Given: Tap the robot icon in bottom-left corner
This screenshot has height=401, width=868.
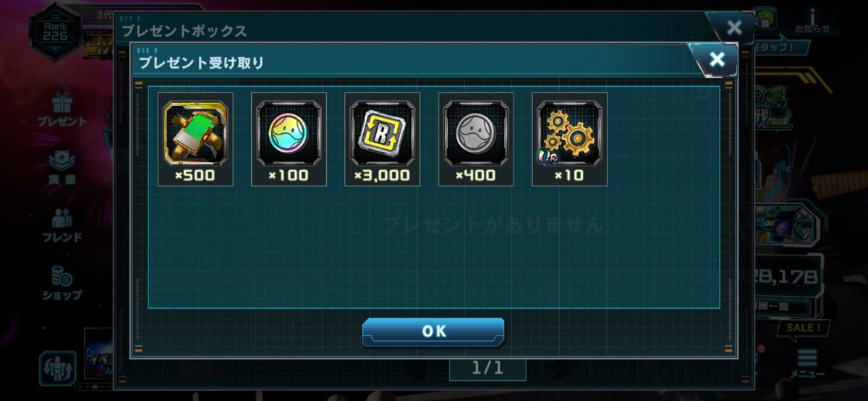Looking at the screenshot, I should tap(59, 366).
